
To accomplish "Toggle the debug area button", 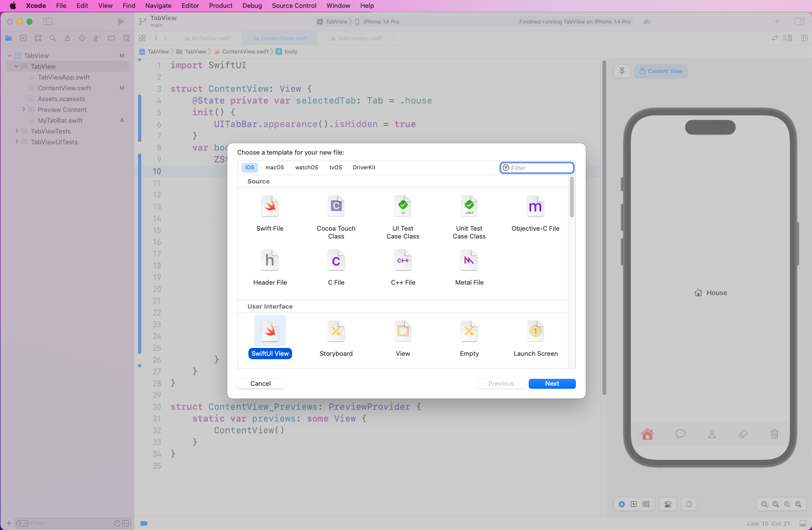I will pos(803,524).
